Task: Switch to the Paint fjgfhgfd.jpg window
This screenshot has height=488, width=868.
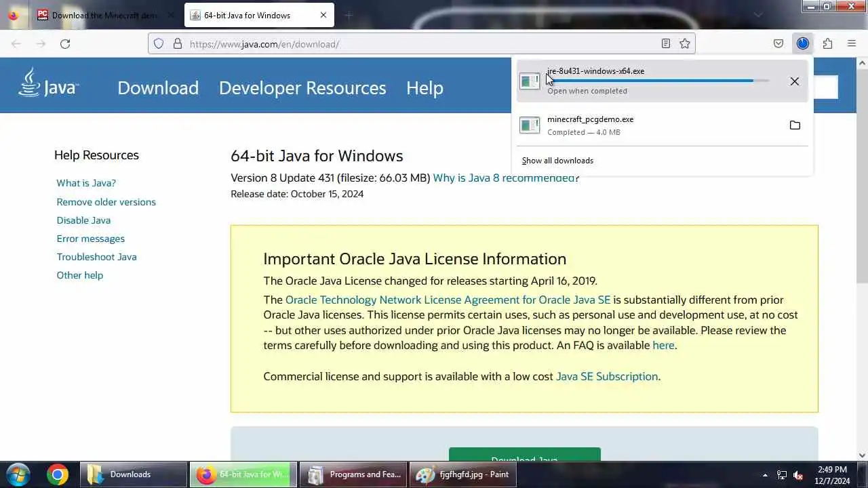Action: (x=463, y=474)
